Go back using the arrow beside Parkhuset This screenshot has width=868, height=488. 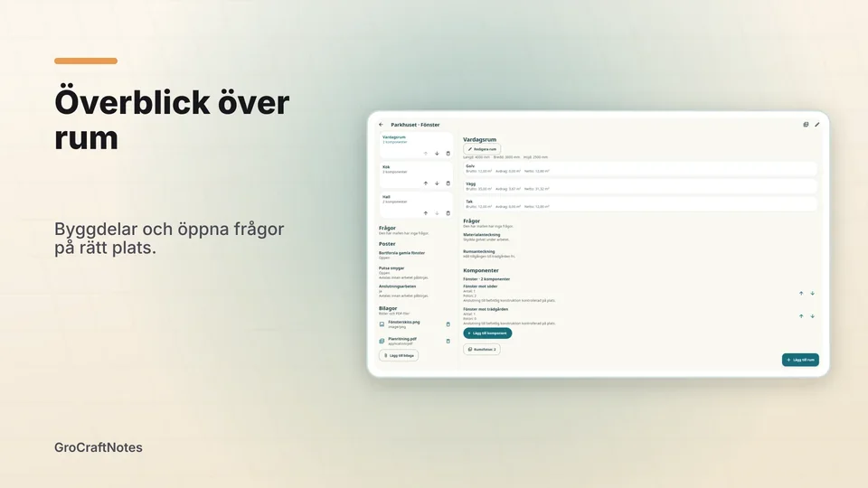(x=381, y=125)
